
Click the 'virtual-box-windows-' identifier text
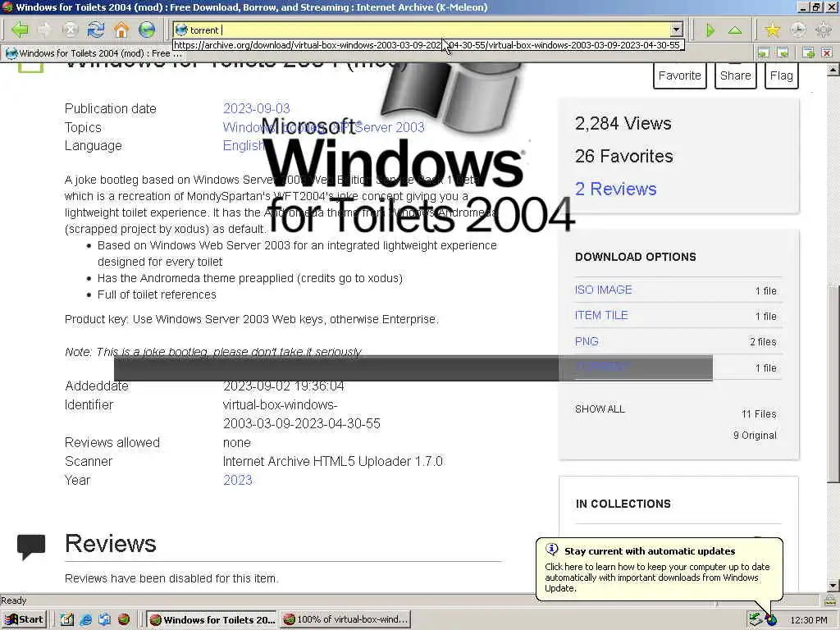click(281, 405)
